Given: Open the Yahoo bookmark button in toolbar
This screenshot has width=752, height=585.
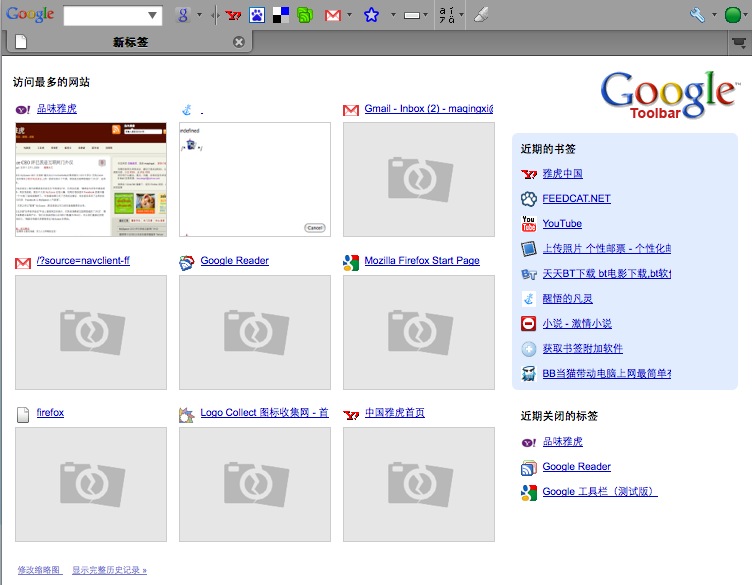Looking at the screenshot, I should click(234, 15).
